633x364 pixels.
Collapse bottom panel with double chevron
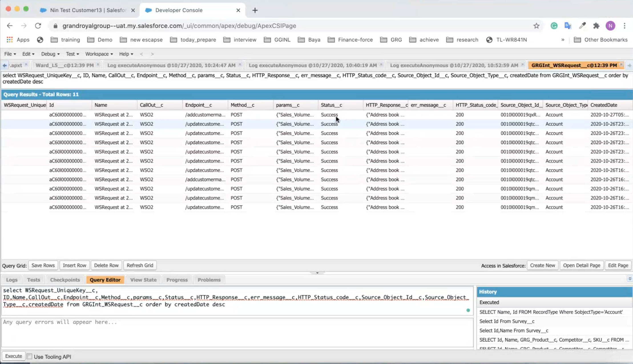(629, 278)
